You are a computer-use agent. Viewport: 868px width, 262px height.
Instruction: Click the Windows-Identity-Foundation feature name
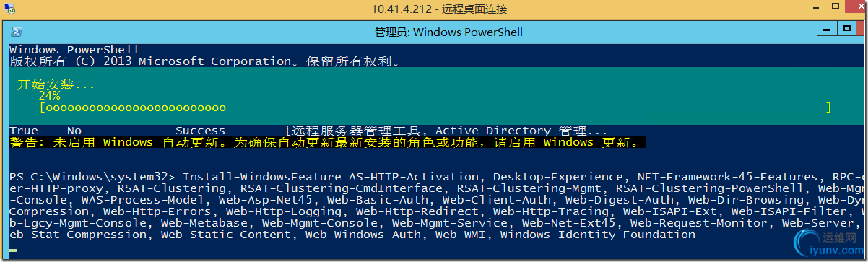598,235
